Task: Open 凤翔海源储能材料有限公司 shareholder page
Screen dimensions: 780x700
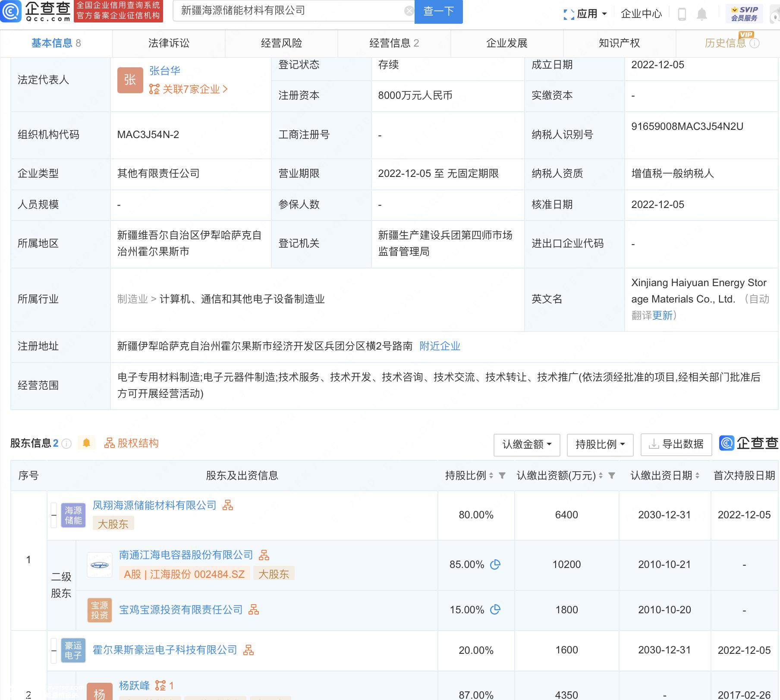Action: click(154, 505)
